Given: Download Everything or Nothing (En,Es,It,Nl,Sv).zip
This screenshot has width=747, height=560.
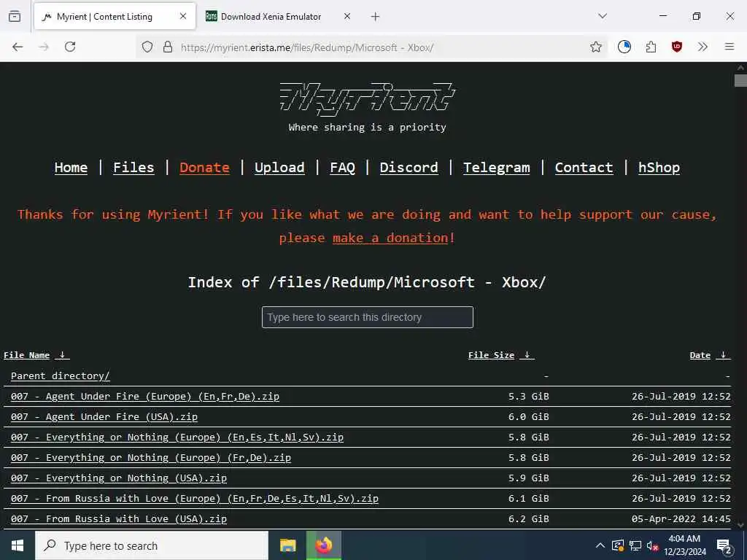Looking at the screenshot, I should 177,437.
